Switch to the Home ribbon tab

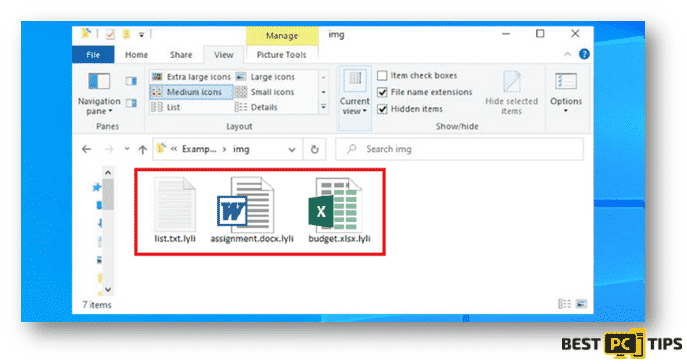(x=136, y=55)
